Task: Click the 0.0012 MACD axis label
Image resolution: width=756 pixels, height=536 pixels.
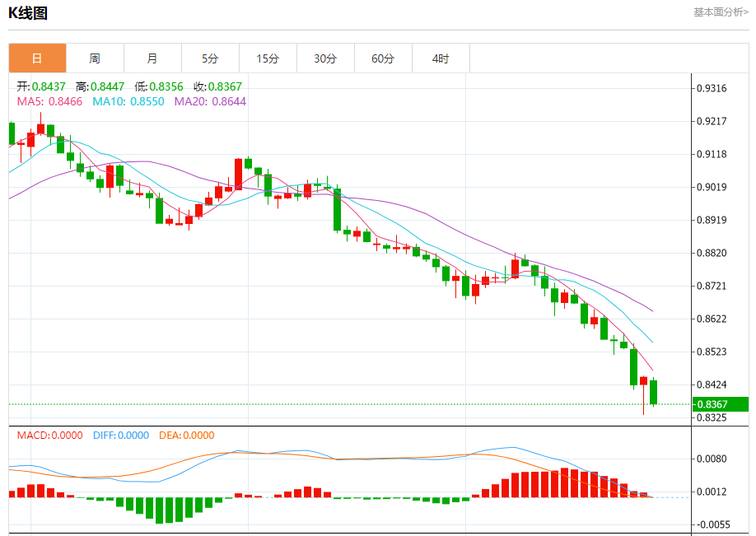Action: coord(712,492)
